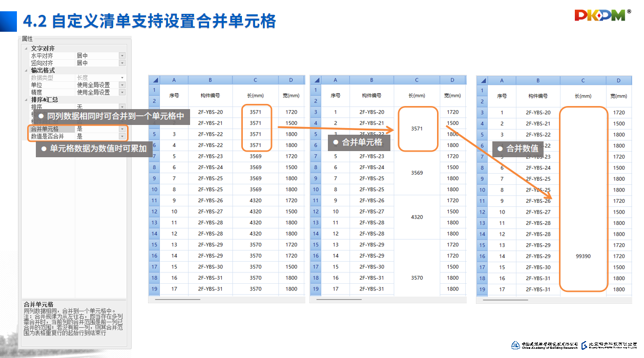This screenshot has height=358, width=644.
Task: Open the 数据类型 dropdown arrow
Action: click(122, 78)
